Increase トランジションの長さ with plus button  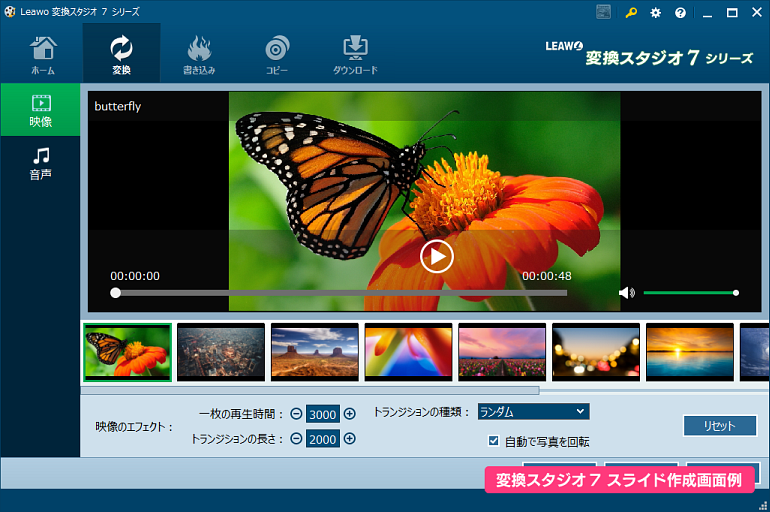click(x=349, y=438)
